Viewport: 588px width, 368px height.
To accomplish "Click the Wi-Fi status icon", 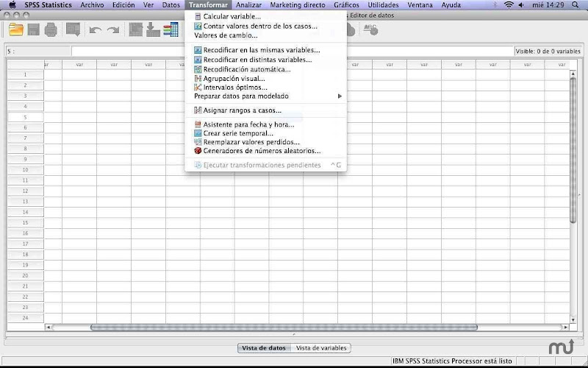I will [x=509, y=5].
